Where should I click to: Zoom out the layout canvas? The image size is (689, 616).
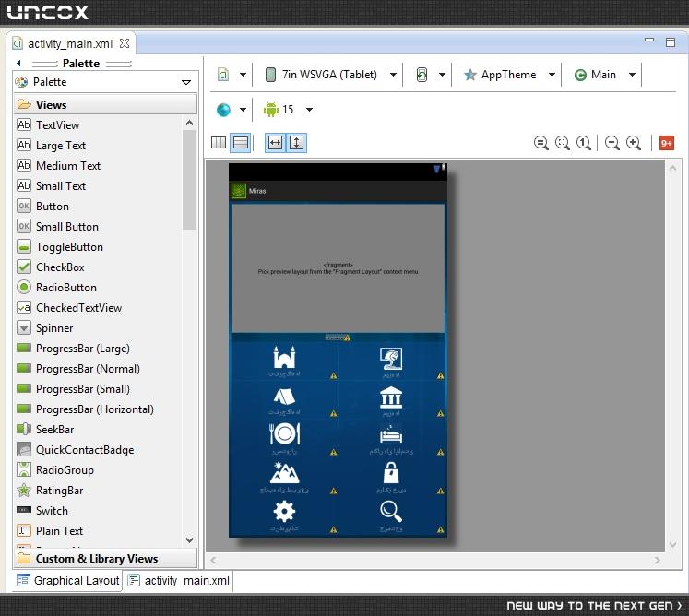tap(612, 143)
